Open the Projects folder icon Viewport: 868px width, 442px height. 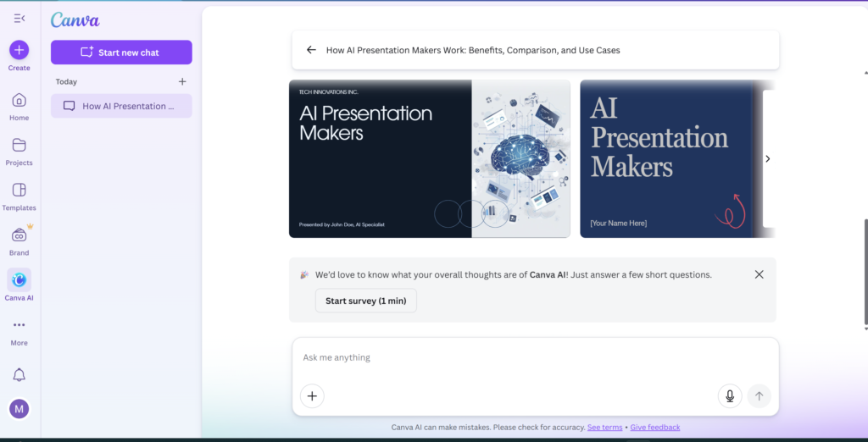19,146
